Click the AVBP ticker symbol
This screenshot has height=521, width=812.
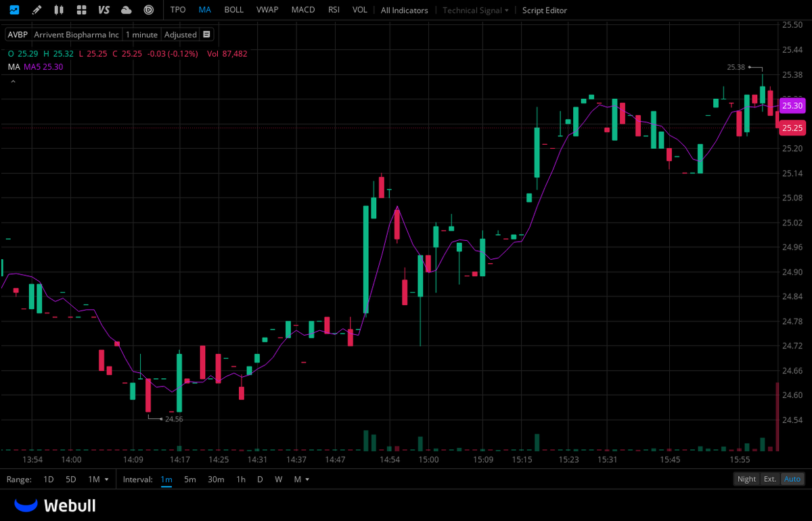(x=18, y=35)
